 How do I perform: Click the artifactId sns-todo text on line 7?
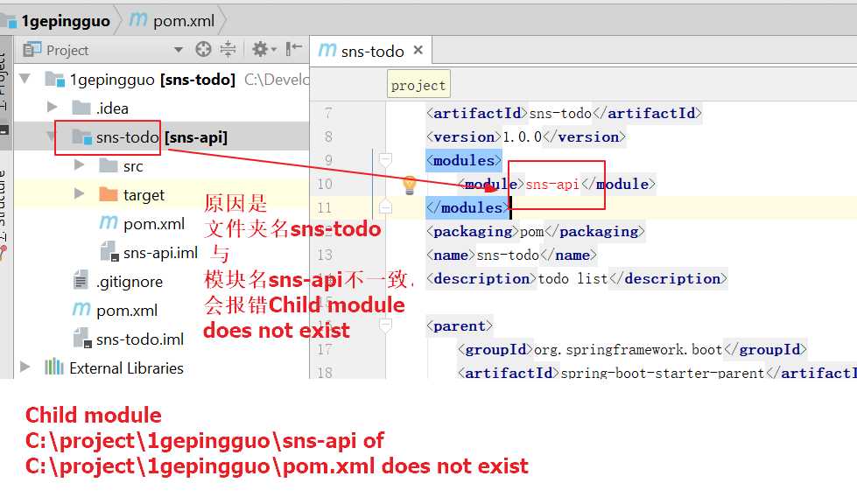point(560,113)
